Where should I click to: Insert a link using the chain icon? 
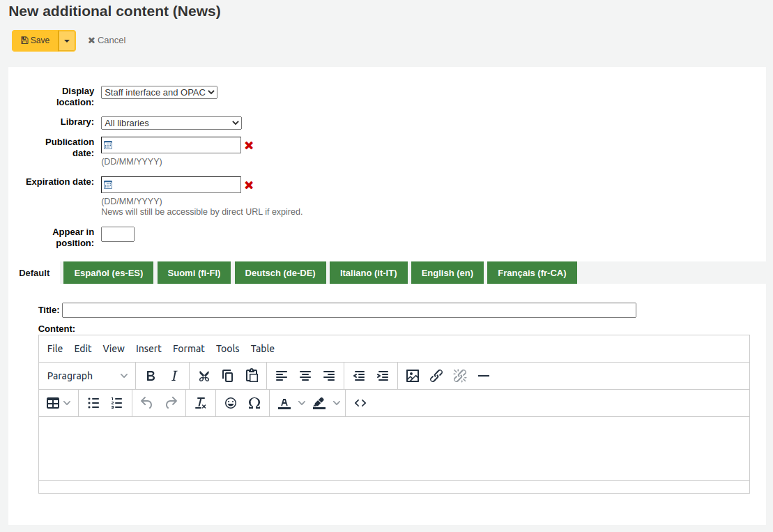pyautogui.click(x=436, y=377)
